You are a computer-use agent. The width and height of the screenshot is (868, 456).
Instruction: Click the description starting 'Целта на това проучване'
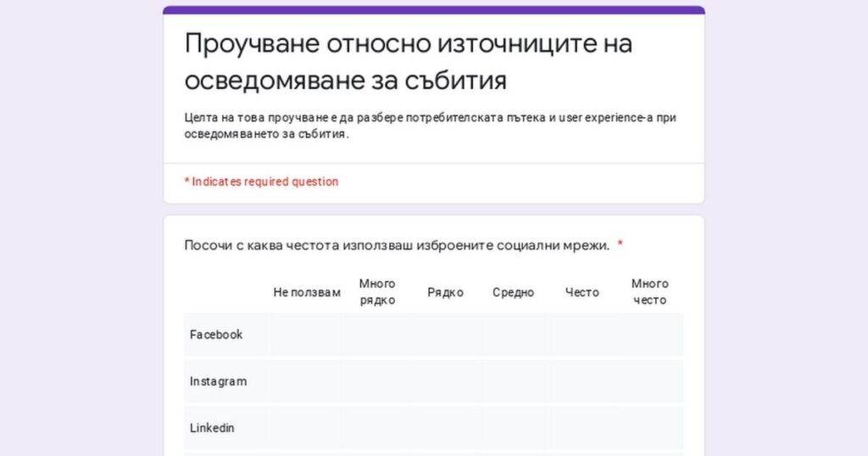coord(430,125)
